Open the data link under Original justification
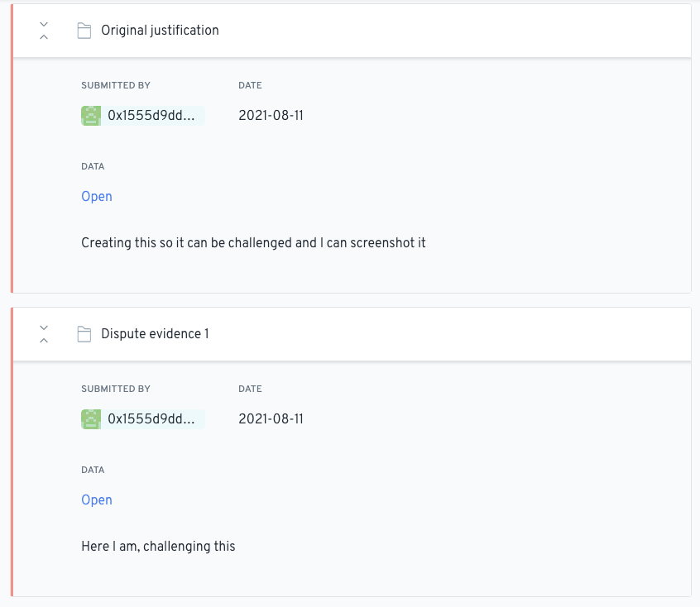The width and height of the screenshot is (700, 607). [x=97, y=197]
